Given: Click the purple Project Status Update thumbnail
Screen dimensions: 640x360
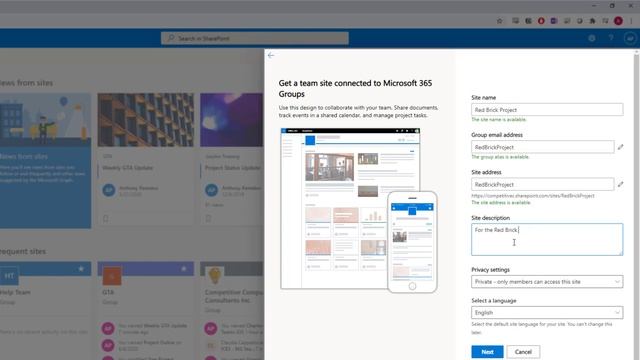Looking at the screenshot, I should (232, 120).
